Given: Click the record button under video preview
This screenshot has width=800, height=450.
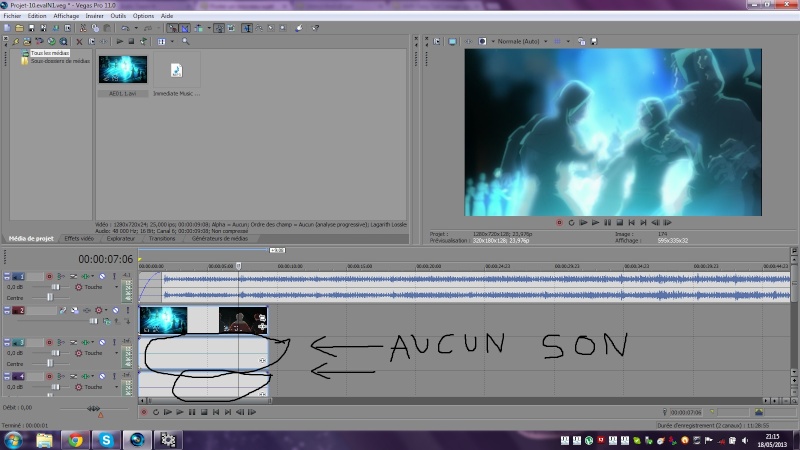Looking at the screenshot, I should click(x=559, y=222).
